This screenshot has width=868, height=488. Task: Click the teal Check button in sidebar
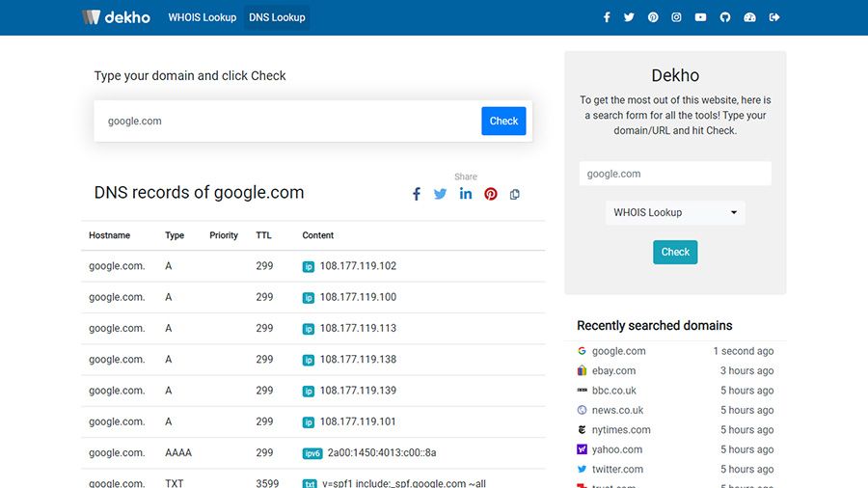coord(675,252)
